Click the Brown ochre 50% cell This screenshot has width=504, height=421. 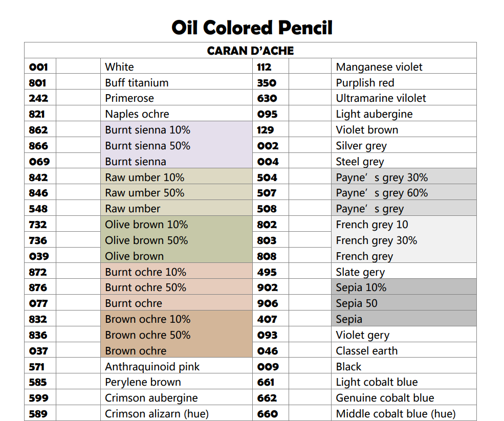click(x=177, y=335)
